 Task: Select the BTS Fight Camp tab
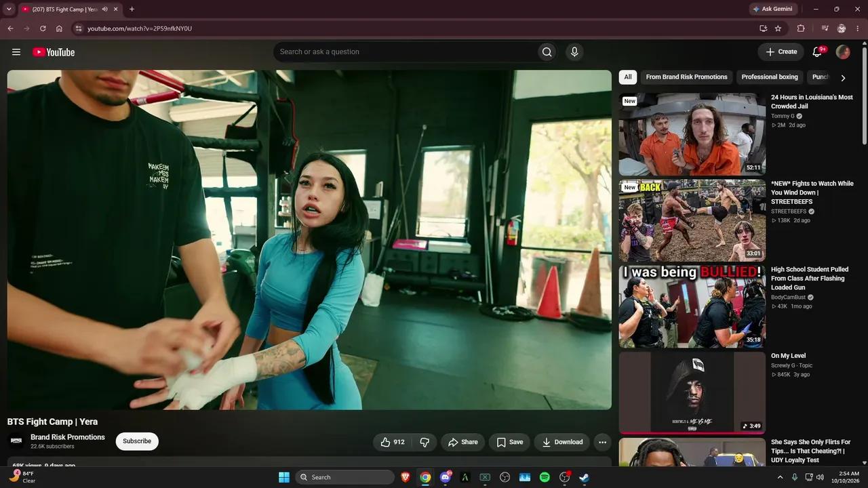pos(64,9)
